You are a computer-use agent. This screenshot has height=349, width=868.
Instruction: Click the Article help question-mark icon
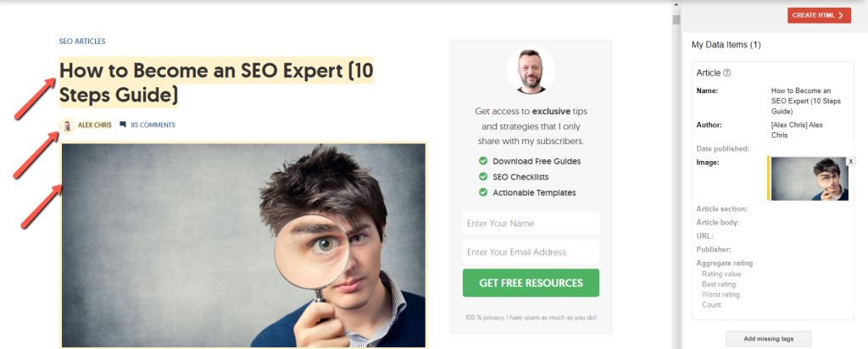tap(727, 73)
